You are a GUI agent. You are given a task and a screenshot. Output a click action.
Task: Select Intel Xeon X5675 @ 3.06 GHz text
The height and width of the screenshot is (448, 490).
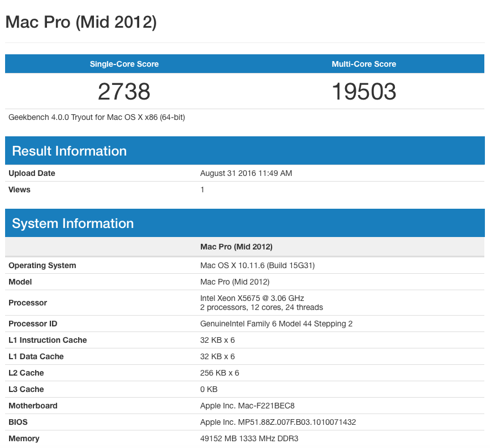tap(252, 298)
